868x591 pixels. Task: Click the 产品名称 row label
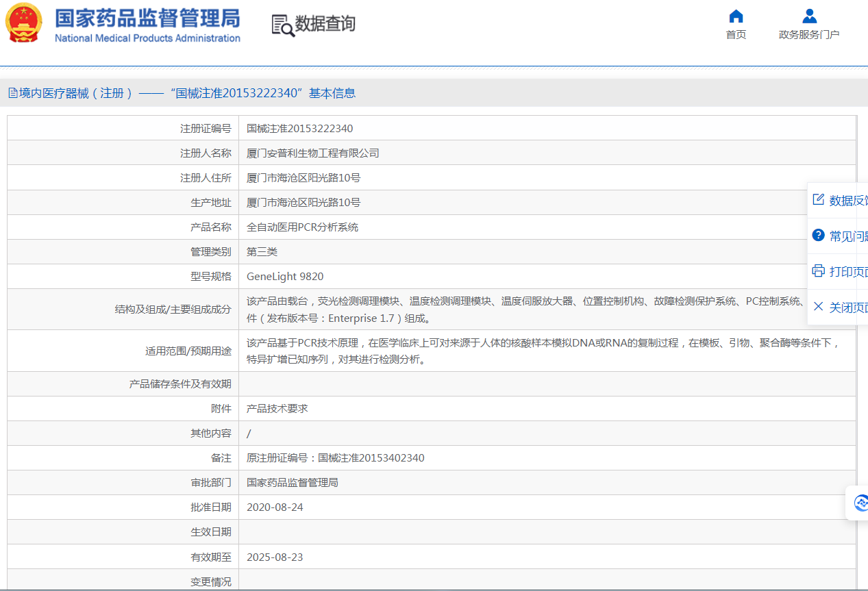coord(211,227)
